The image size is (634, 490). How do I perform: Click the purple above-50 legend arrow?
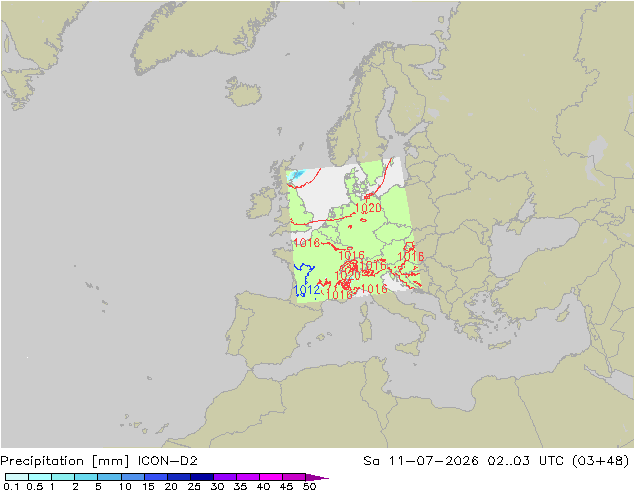coord(317,477)
